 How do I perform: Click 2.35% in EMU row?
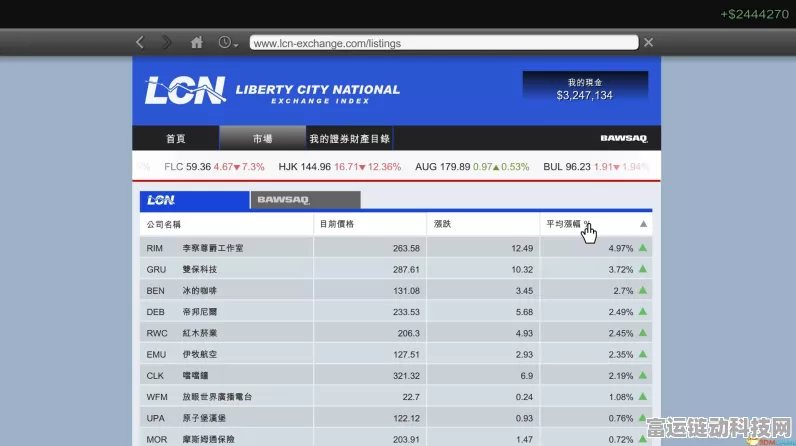pyautogui.click(x=621, y=355)
